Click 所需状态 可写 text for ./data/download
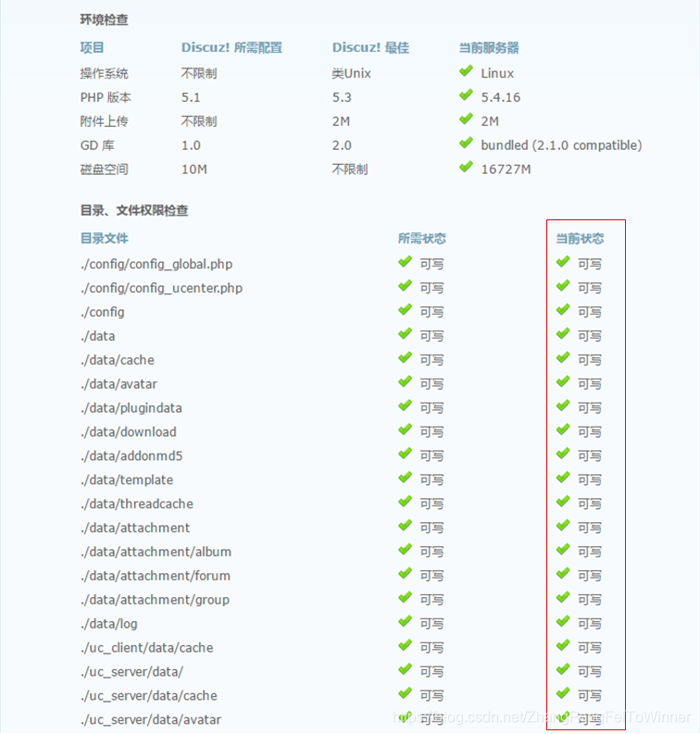This screenshot has height=734, width=700. 431,432
